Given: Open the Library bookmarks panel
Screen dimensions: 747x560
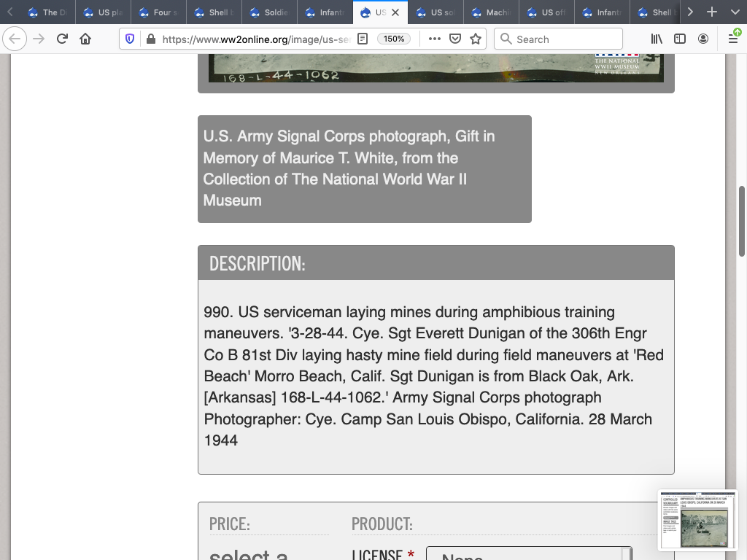Looking at the screenshot, I should pos(657,39).
